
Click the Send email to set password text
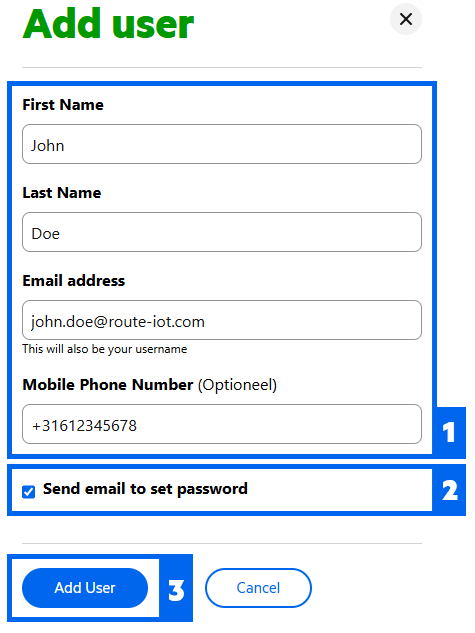pyautogui.click(x=145, y=489)
